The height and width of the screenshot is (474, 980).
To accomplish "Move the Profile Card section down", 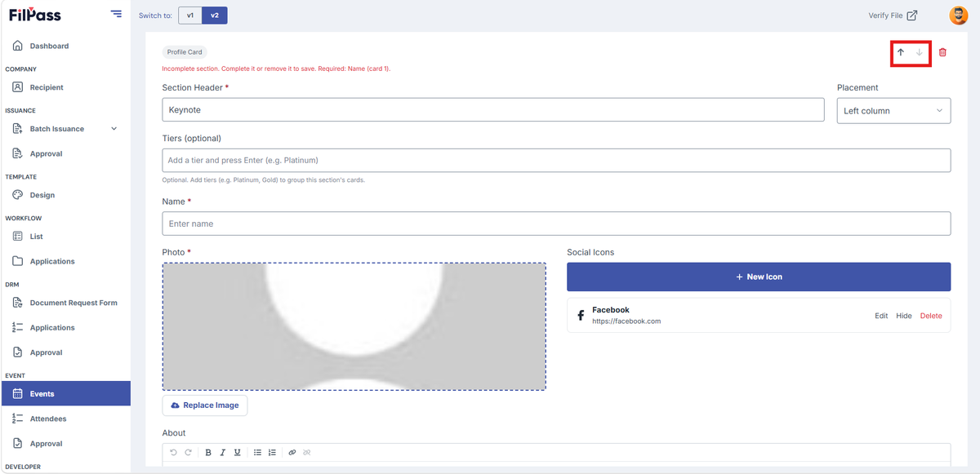I will click(919, 52).
